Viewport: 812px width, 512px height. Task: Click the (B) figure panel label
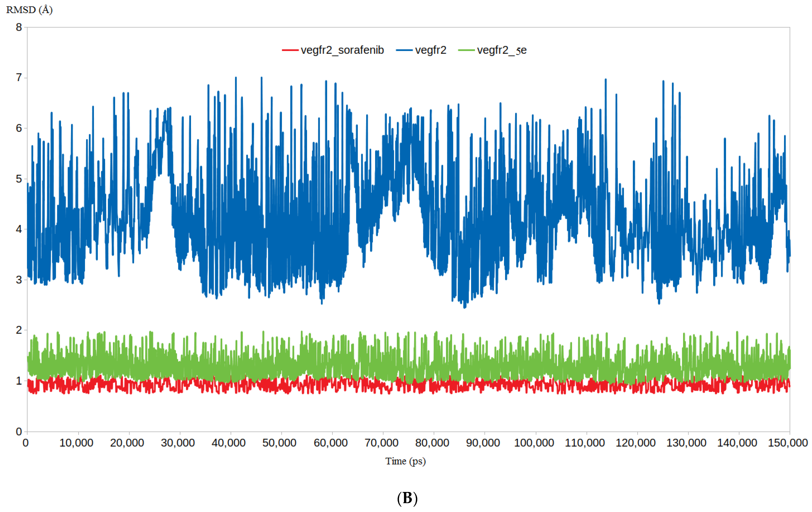click(x=407, y=498)
